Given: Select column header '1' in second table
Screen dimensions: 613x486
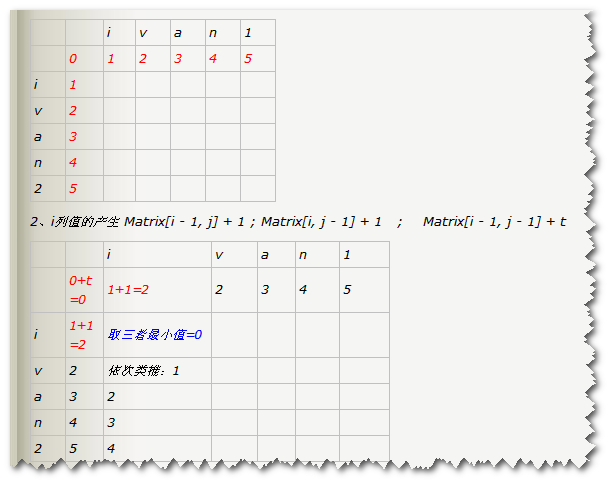Looking at the screenshot, I should click(x=347, y=255).
